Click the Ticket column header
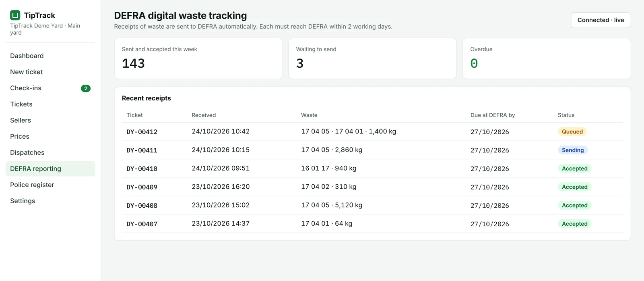 (x=134, y=115)
